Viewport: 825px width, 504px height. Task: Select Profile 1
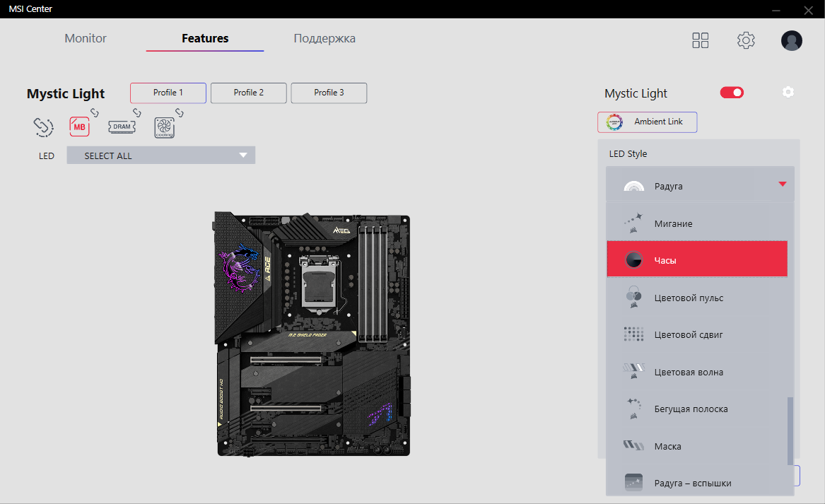168,93
